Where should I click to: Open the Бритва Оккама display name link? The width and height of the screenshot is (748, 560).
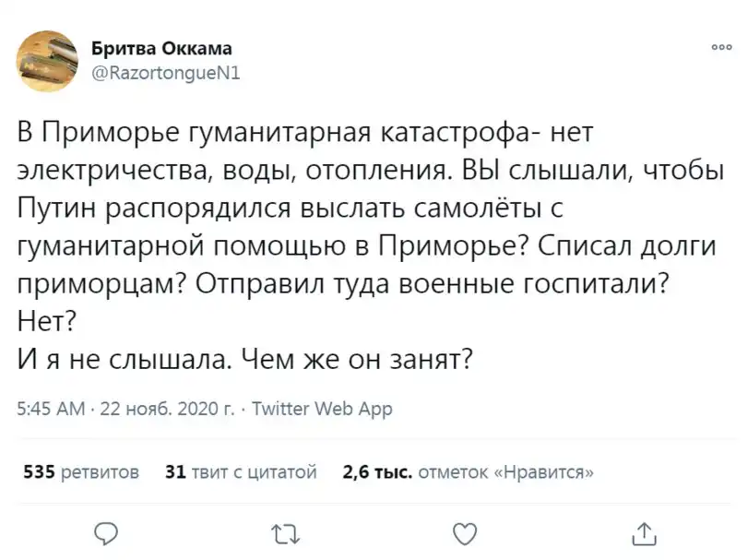tap(161, 48)
